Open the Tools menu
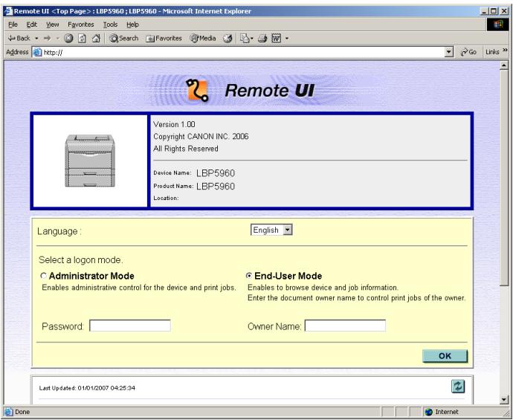Screen dimensions: 513x420 point(110,25)
